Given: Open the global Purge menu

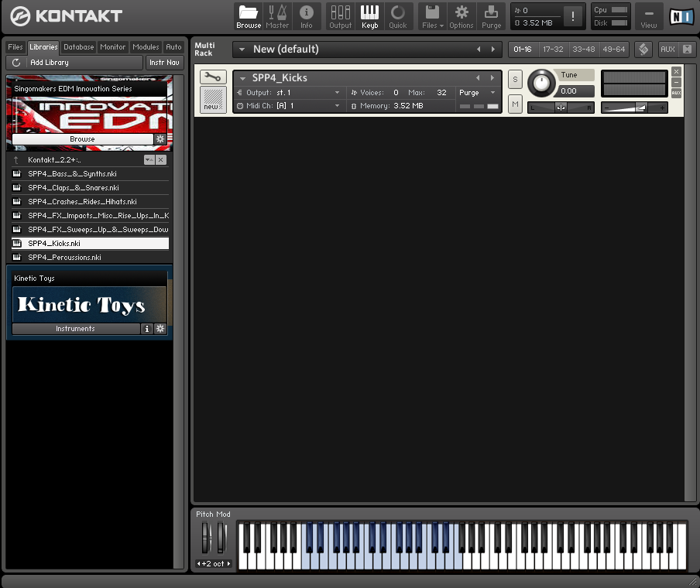Looking at the screenshot, I should [491, 17].
